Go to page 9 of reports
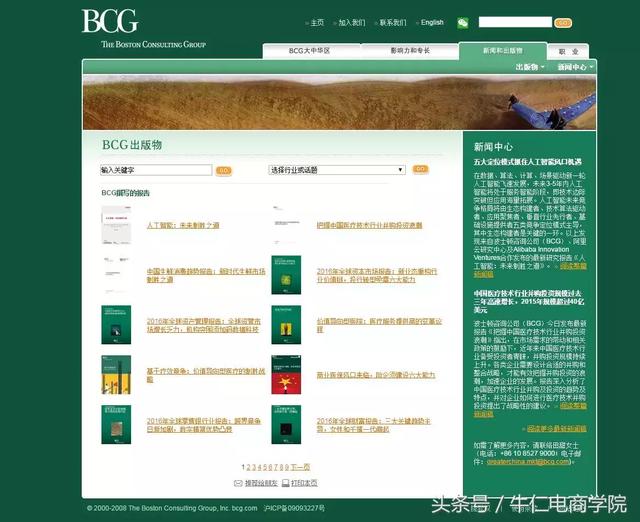 pos(287,467)
